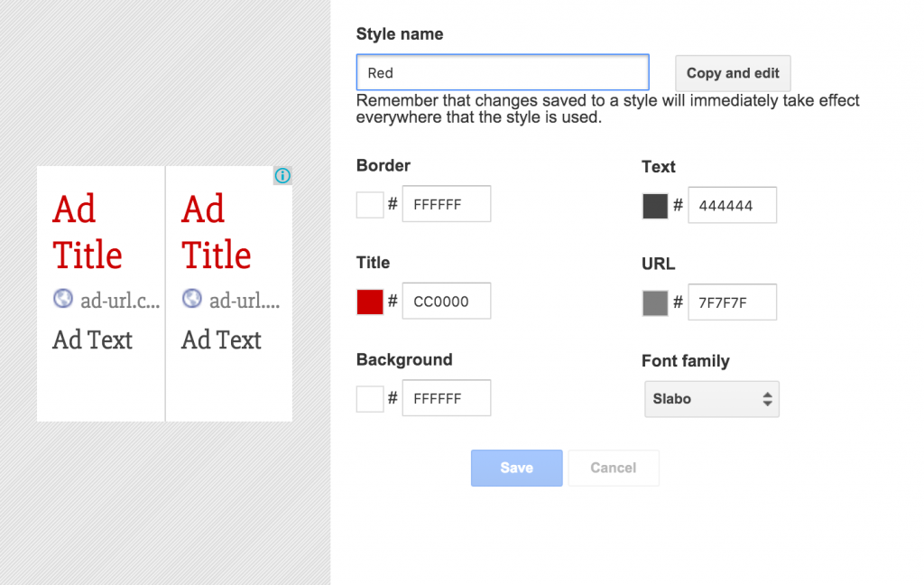Click the dark Text color swatch

pos(655,206)
